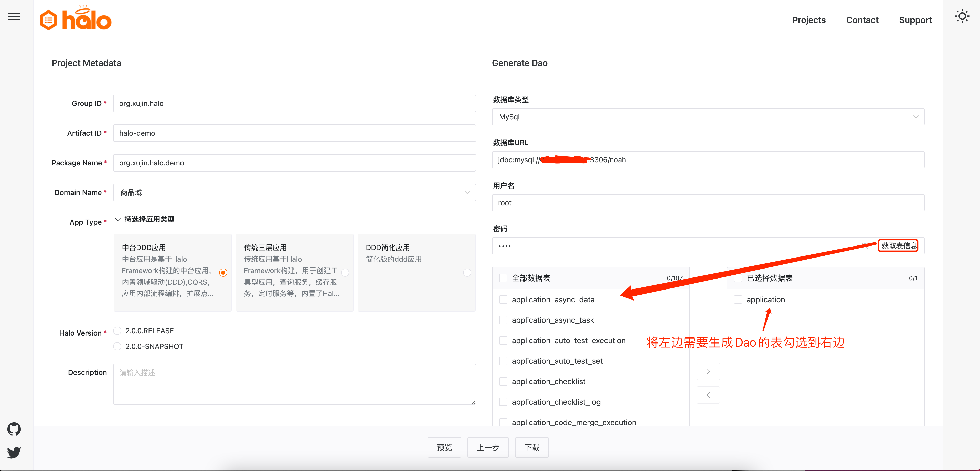
Task: Open the Contact nav item
Action: tap(862, 20)
